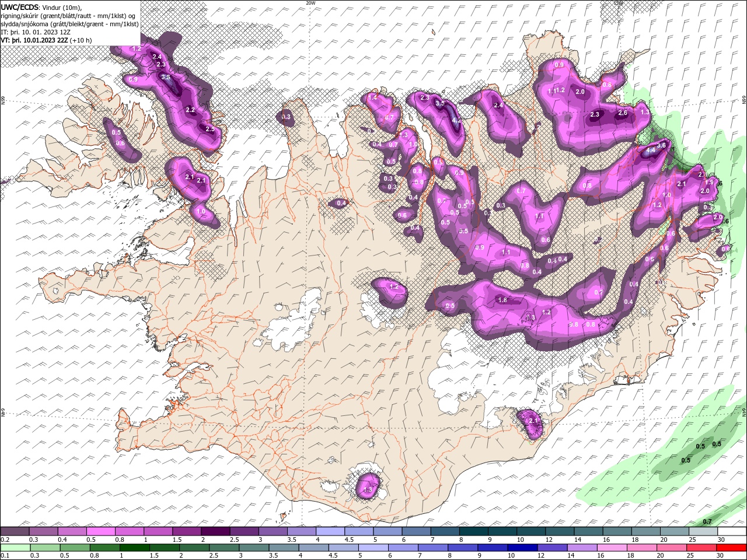Click the dark green 1–1.5 rain swatch
This screenshot has width=747, height=560.
click(135, 548)
